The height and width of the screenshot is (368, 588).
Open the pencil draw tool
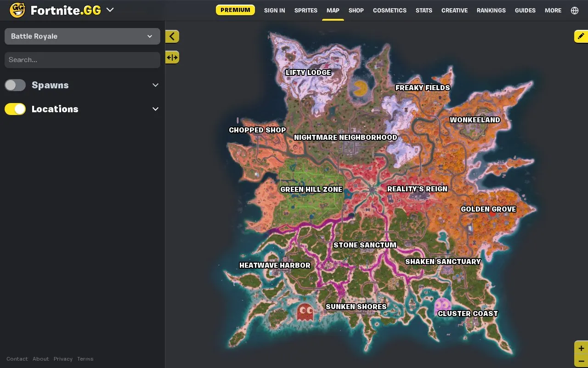tap(581, 36)
